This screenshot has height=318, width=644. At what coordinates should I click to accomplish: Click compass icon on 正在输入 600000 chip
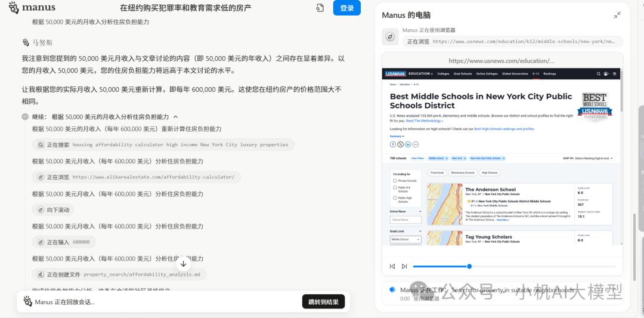(41, 242)
